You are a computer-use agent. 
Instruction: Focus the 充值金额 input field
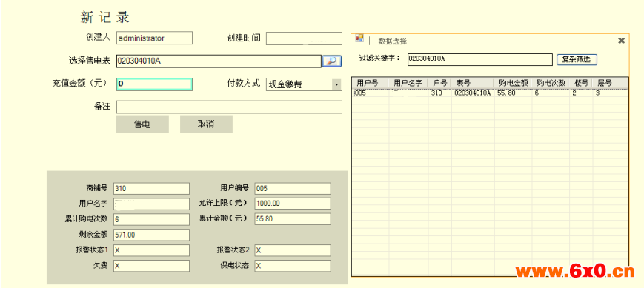(x=154, y=84)
